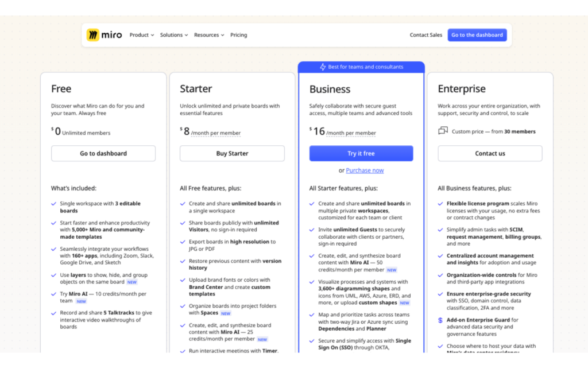Click checkmark beside Miro AI 25 credits feature
This screenshot has height=392, width=588.
pyautogui.click(x=183, y=325)
